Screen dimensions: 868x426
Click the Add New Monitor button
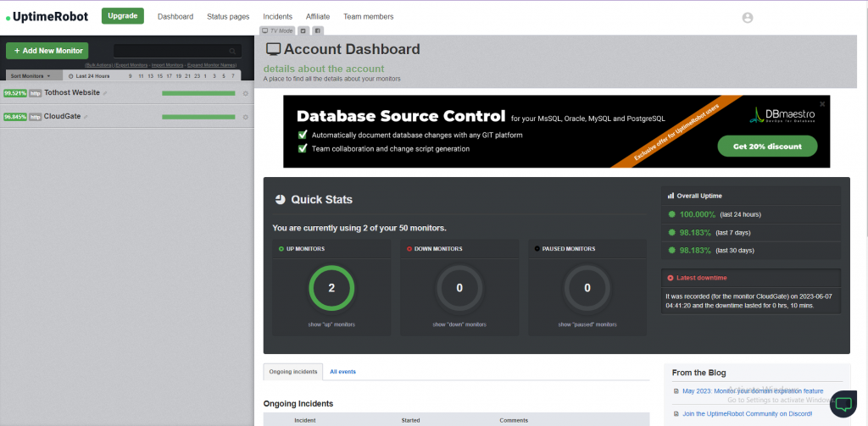pyautogui.click(x=47, y=50)
